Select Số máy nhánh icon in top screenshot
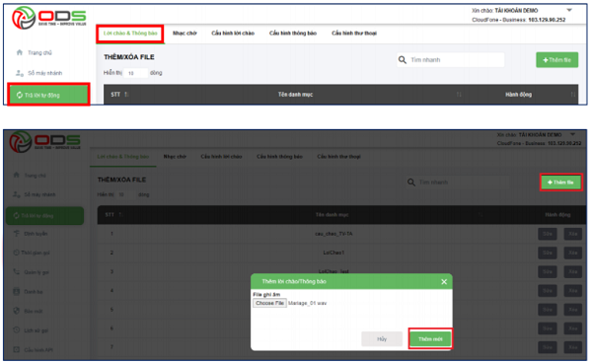Image resolution: width=592 pixels, height=364 pixels. point(20,73)
